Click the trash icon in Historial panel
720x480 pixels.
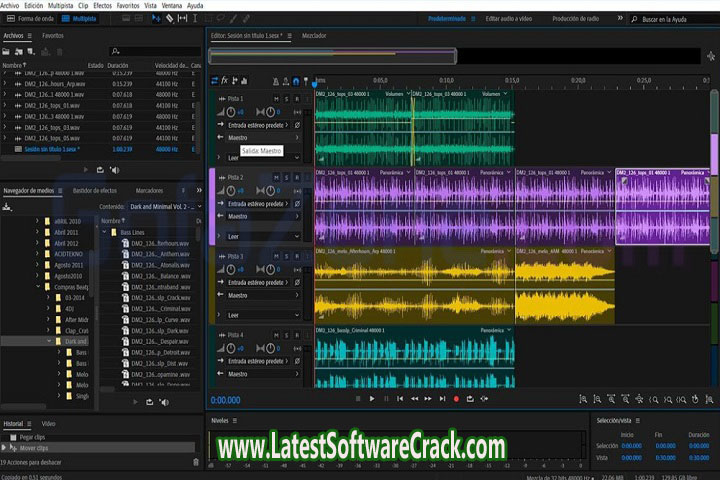(196, 462)
